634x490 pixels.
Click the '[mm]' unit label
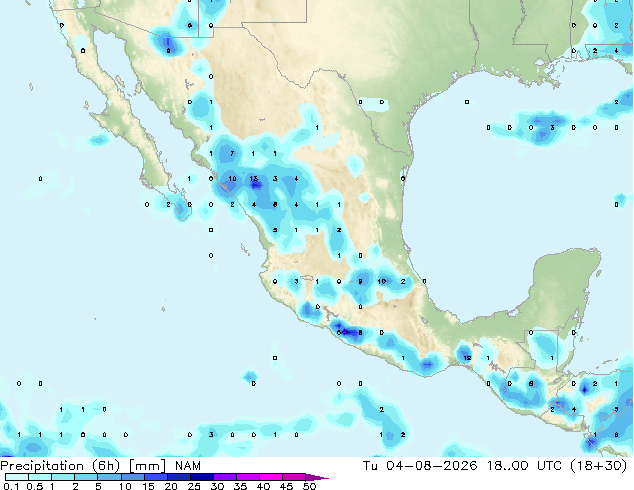coord(147,466)
